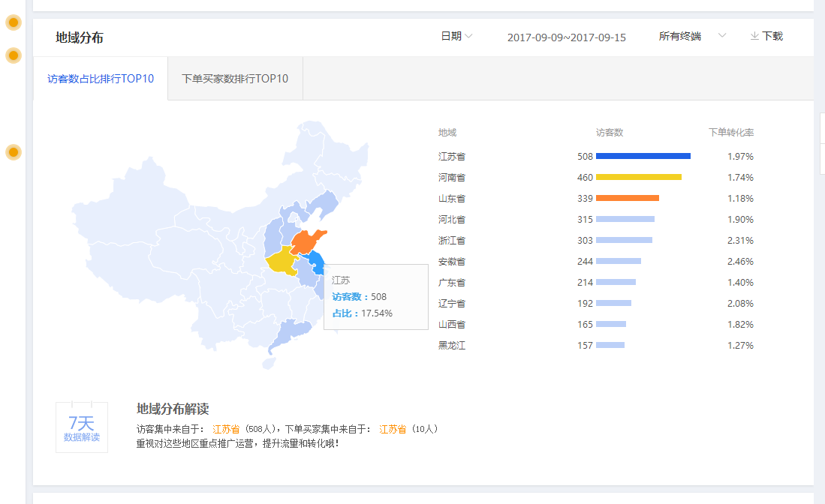Click the first orange dot in left sidebar
825x504 pixels.
[14, 22]
